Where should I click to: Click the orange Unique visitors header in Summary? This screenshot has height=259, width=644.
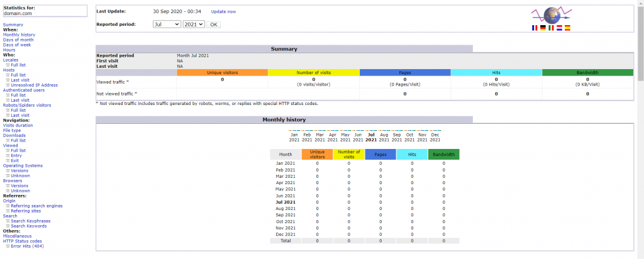(x=222, y=72)
